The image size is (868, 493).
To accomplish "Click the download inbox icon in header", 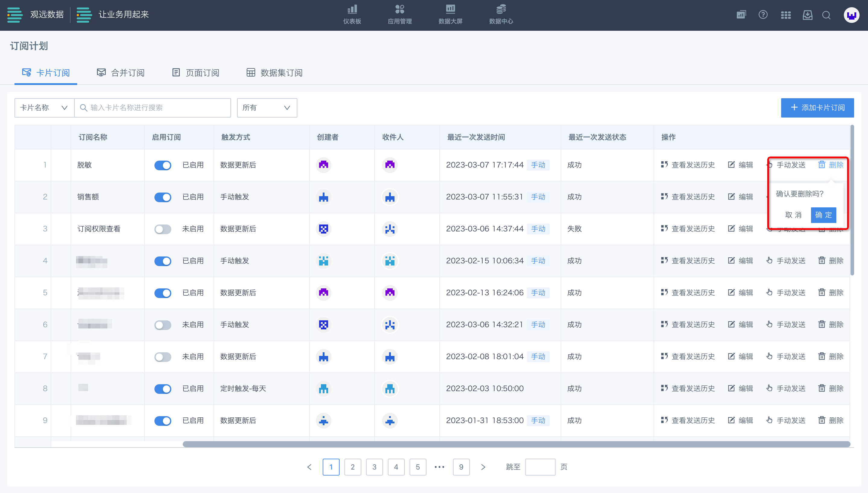I will tap(808, 15).
